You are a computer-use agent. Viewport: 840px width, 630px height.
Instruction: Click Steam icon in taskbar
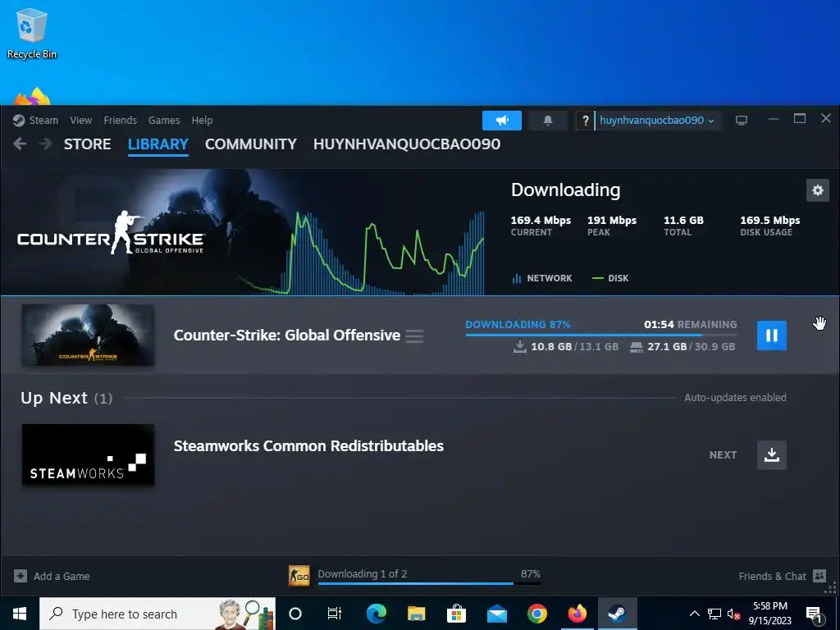coord(617,614)
